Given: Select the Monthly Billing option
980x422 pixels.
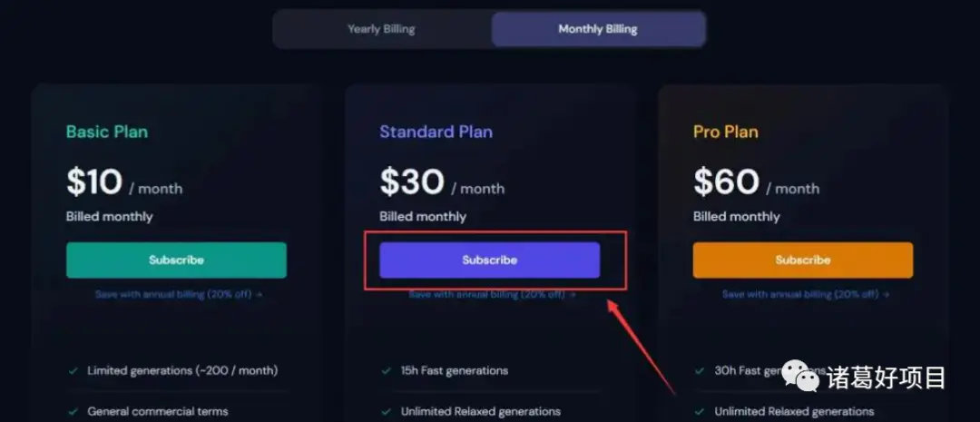Looking at the screenshot, I should [x=598, y=29].
